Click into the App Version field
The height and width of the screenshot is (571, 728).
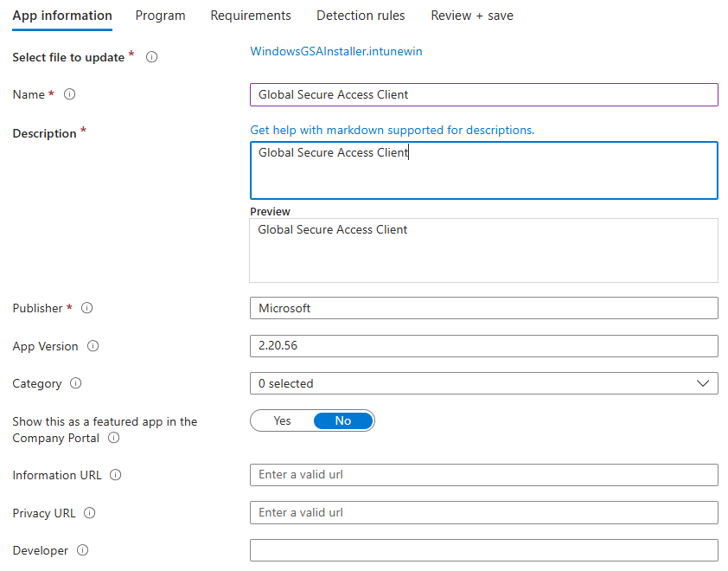pos(483,346)
